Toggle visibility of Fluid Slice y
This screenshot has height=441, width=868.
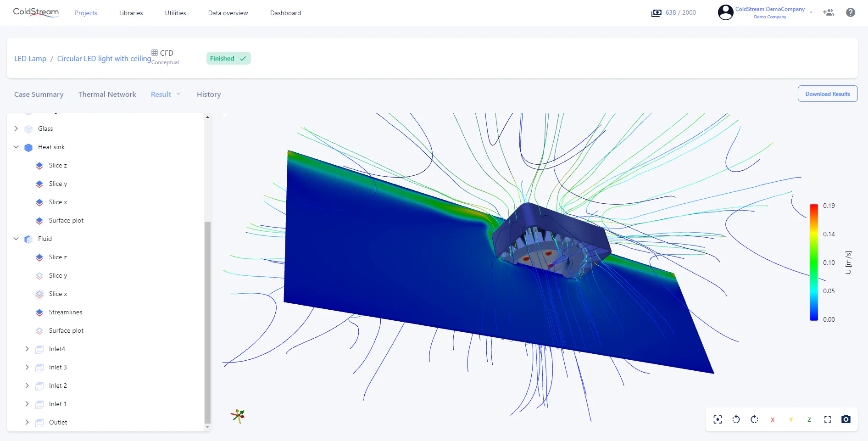(39, 276)
